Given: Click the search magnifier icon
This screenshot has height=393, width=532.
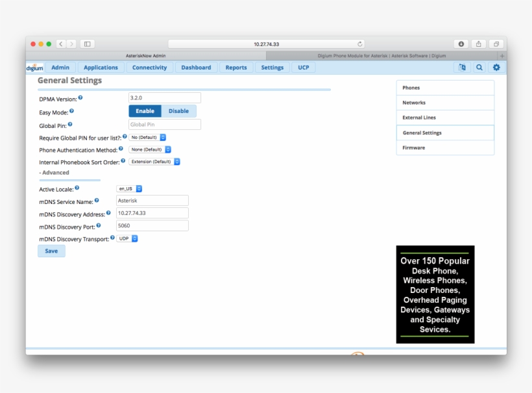Looking at the screenshot, I should tap(479, 67).
